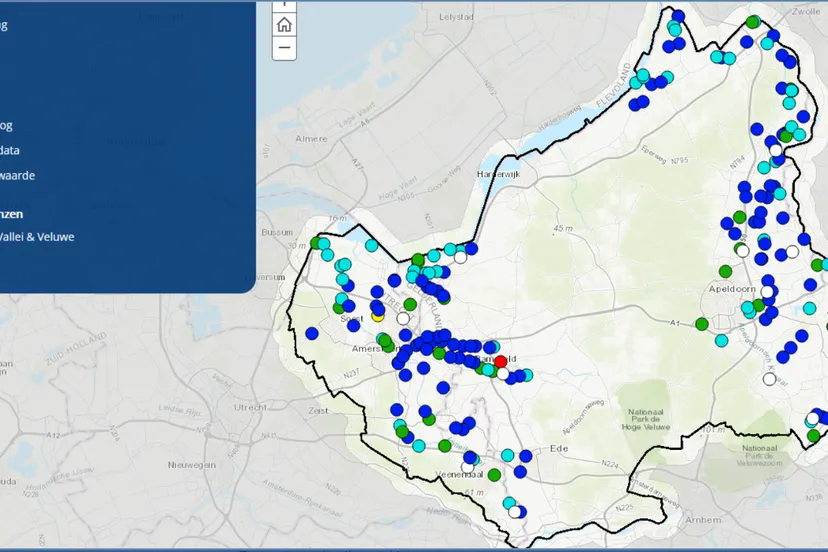Select the green marker beside Veenendaal label
This screenshot has width=828, height=552.
click(494, 474)
